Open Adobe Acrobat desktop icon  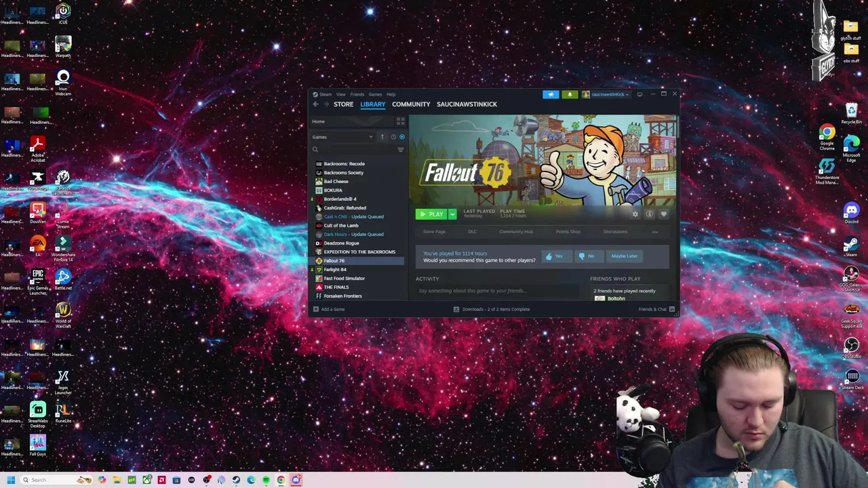(37, 149)
